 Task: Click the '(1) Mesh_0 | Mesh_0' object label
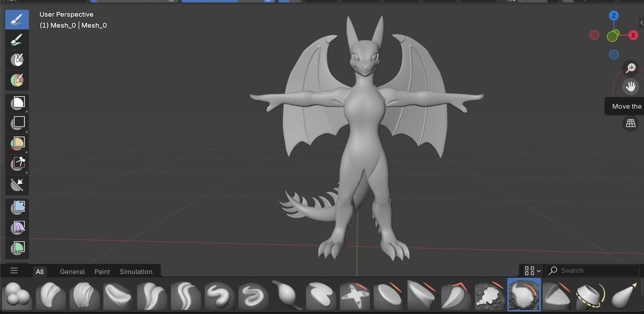pos(73,25)
